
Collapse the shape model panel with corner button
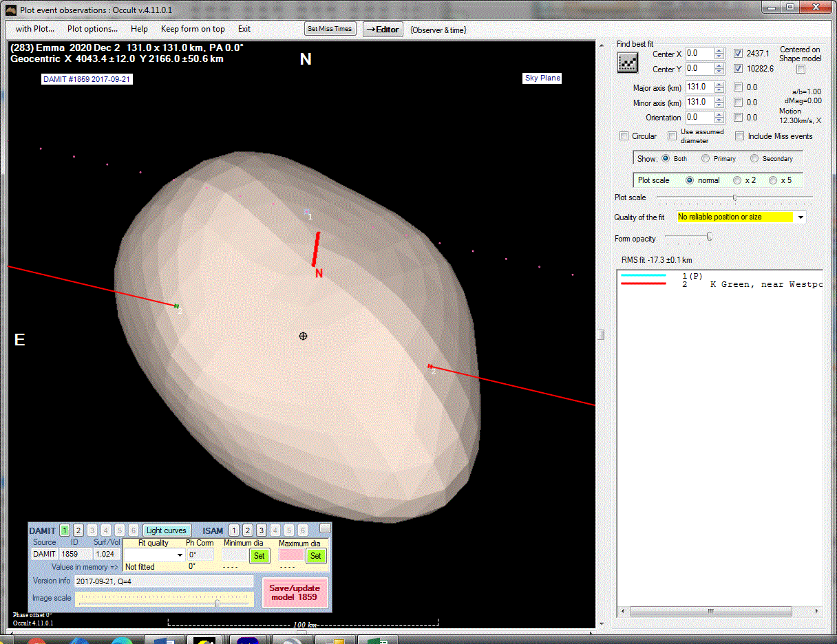point(325,528)
